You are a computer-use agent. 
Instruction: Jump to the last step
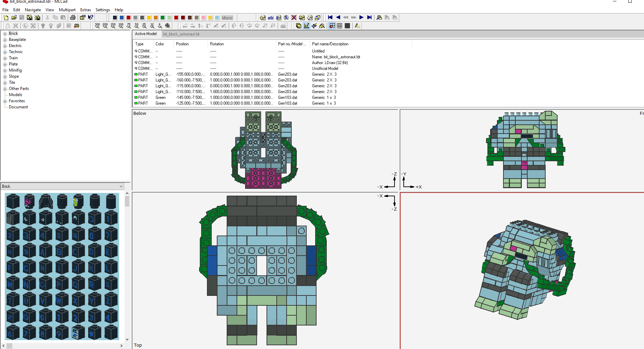coord(369,18)
